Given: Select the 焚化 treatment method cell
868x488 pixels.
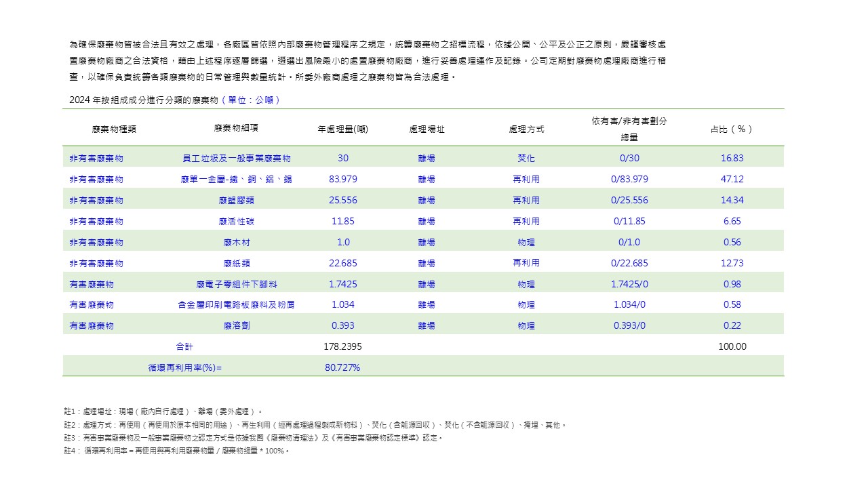Looking at the screenshot, I should tap(526, 159).
